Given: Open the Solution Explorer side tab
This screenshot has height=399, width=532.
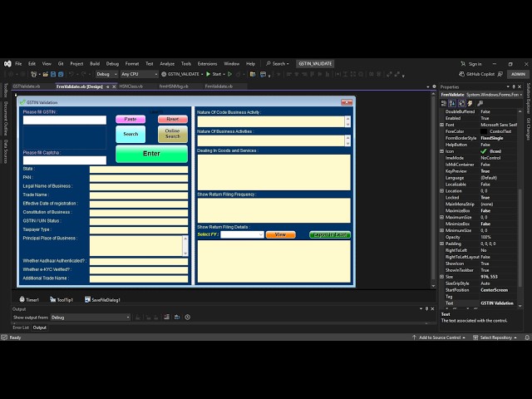Looking at the screenshot, I should [x=529, y=98].
